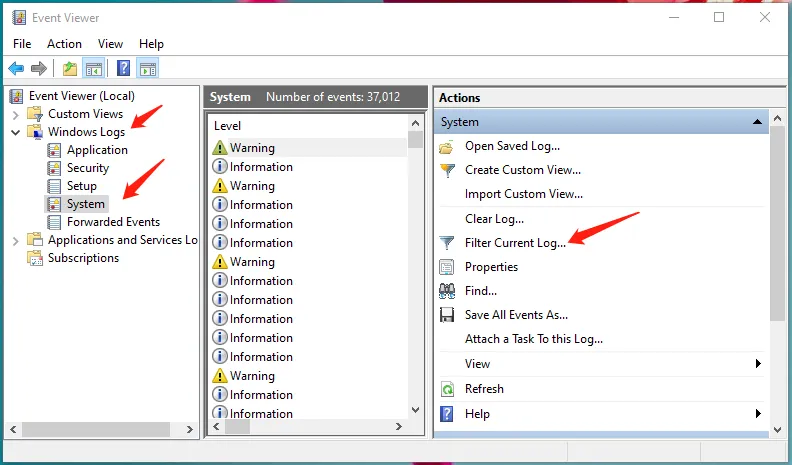The height and width of the screenshot is (465, 792).
Task: Click the Forwarded Events log icon
Action: 54,222
